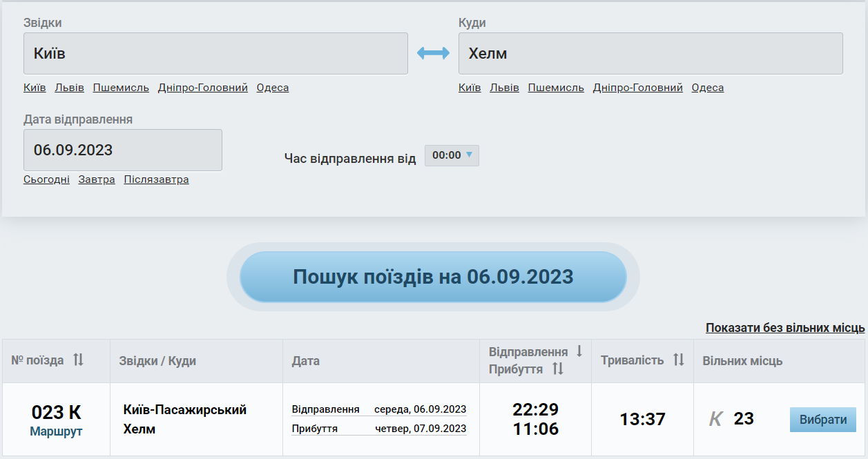
Task: Select Завтра as the departure date
Action: [x=97, y=179]
